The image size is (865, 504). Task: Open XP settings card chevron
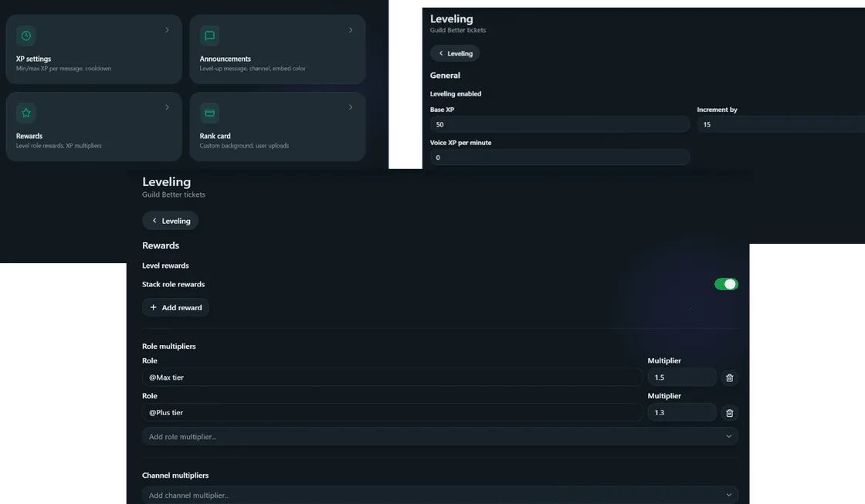coord(167,30)
